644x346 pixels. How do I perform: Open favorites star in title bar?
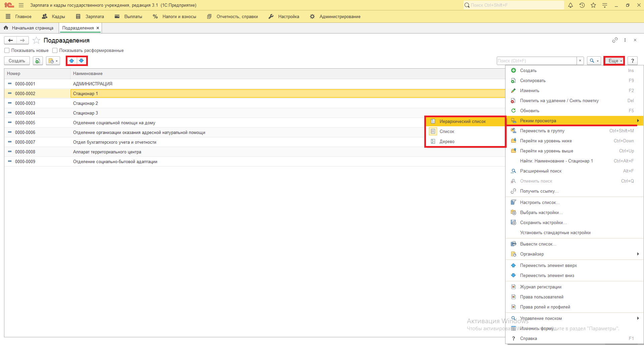pyautogui.click(x=593, y=5)
